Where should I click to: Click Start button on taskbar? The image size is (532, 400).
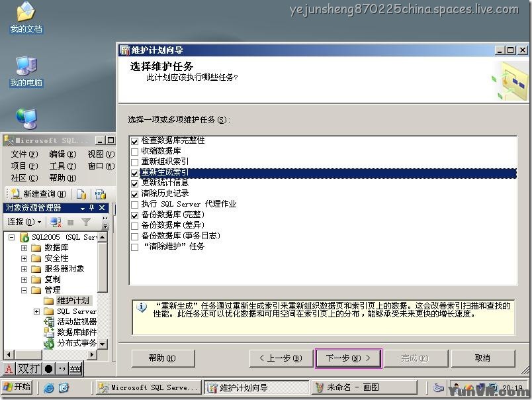17,387
